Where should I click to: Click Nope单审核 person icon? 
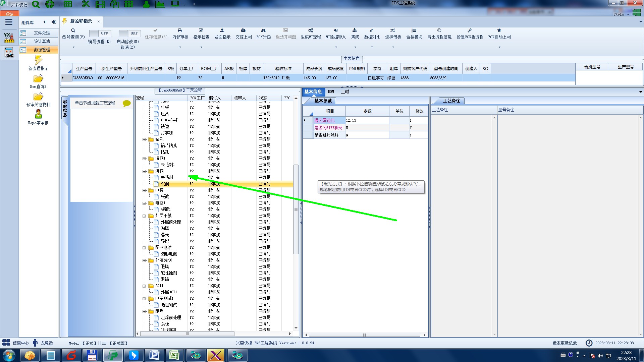point(38,114)
